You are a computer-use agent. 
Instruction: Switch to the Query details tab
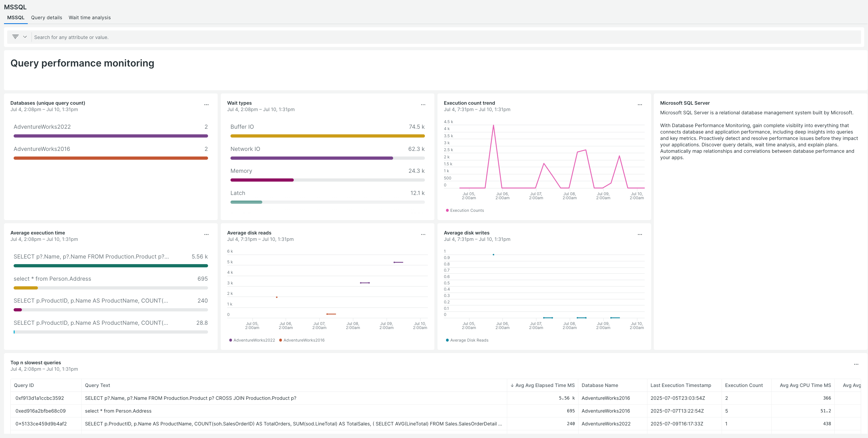[x=46, y=17]
